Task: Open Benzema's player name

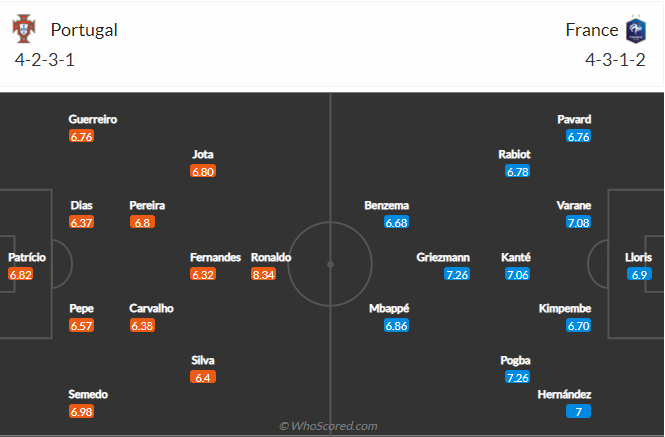Action: pos(386,205)
